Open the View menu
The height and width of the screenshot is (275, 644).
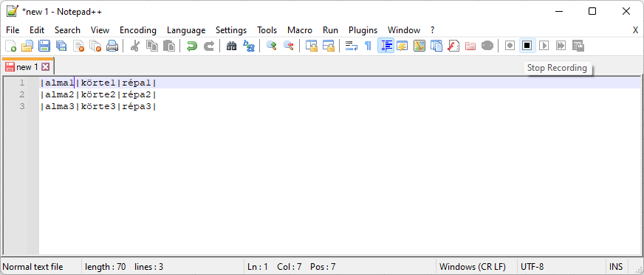click(100, 30)
